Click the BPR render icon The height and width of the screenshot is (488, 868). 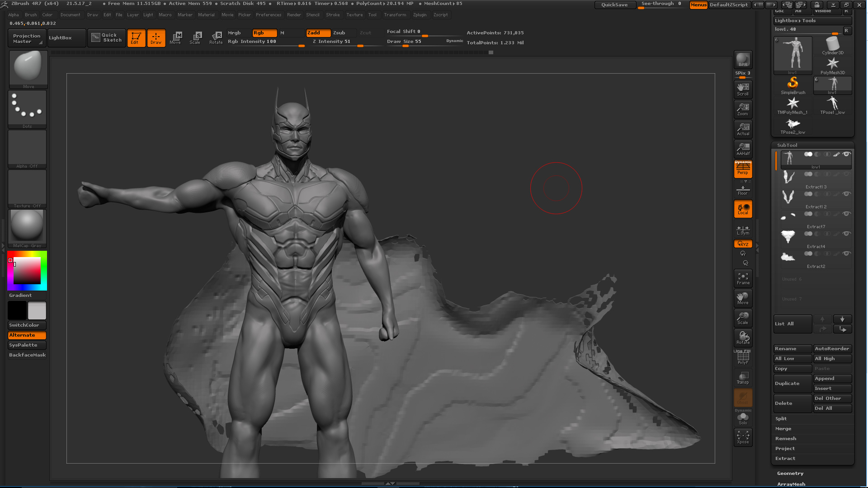(x=743, y=60)
